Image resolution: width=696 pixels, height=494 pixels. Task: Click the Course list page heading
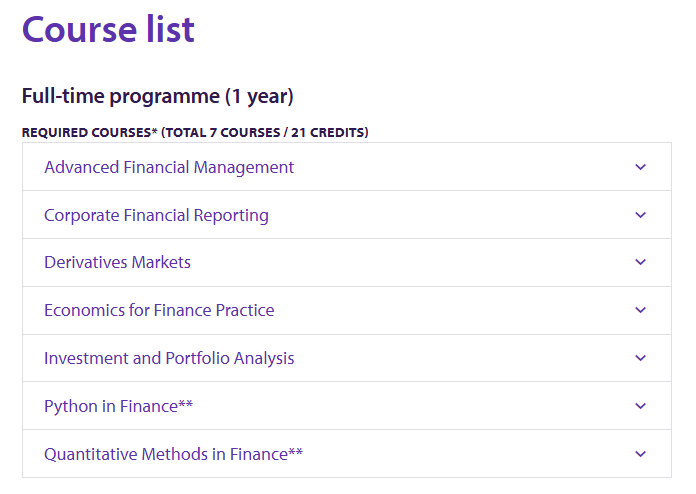click(108, 30)
